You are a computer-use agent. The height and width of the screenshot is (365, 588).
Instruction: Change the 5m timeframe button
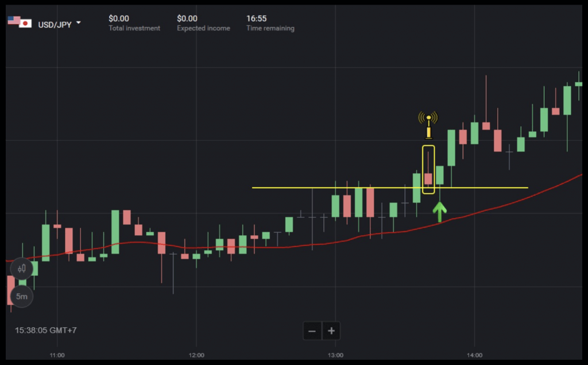(x=22, y=296)
